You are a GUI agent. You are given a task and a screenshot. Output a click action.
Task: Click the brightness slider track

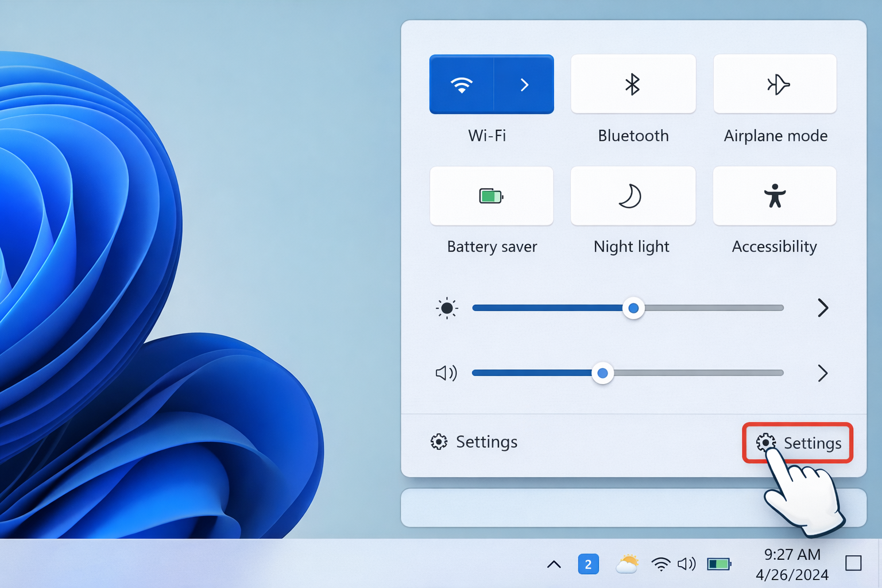712,308
